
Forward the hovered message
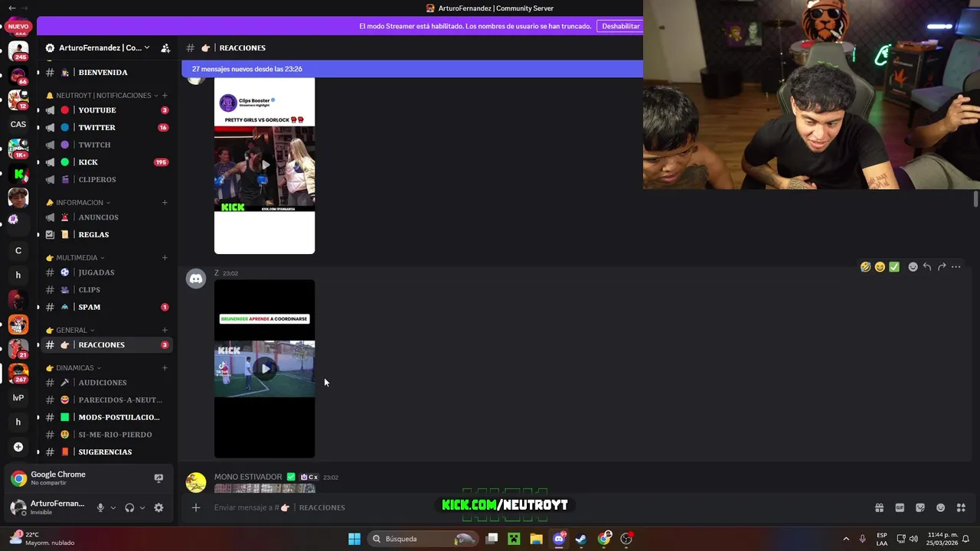942,267
